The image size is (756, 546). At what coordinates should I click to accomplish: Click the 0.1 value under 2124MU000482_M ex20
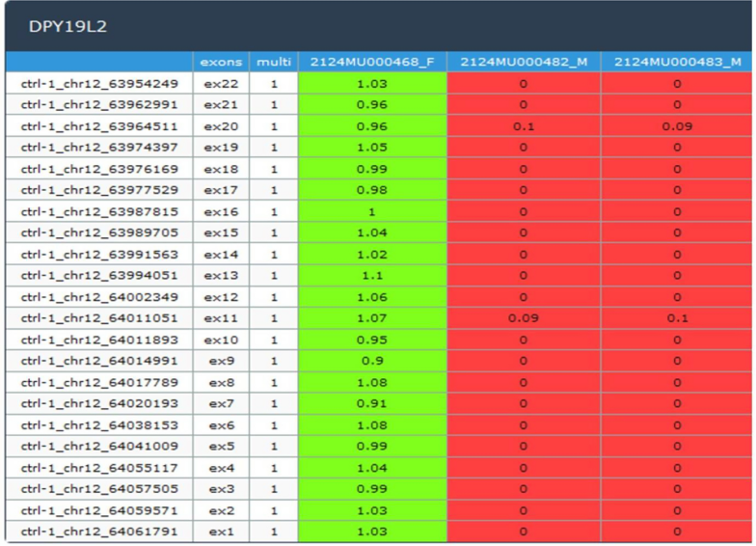tap(524, 126)
